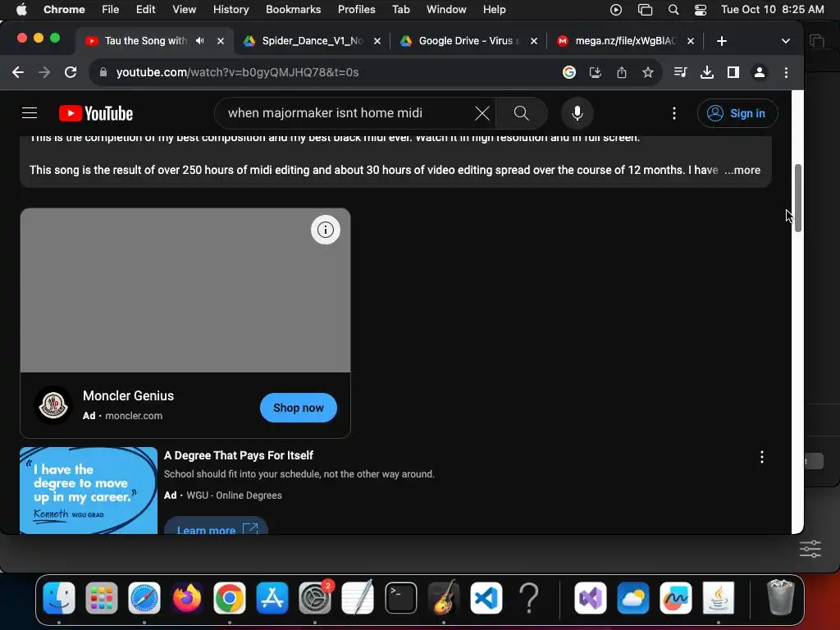Viewport: 840px width, 630px height.
Task: Open the Apple menu
Action: pyautogui.click(x=21, y=10)
